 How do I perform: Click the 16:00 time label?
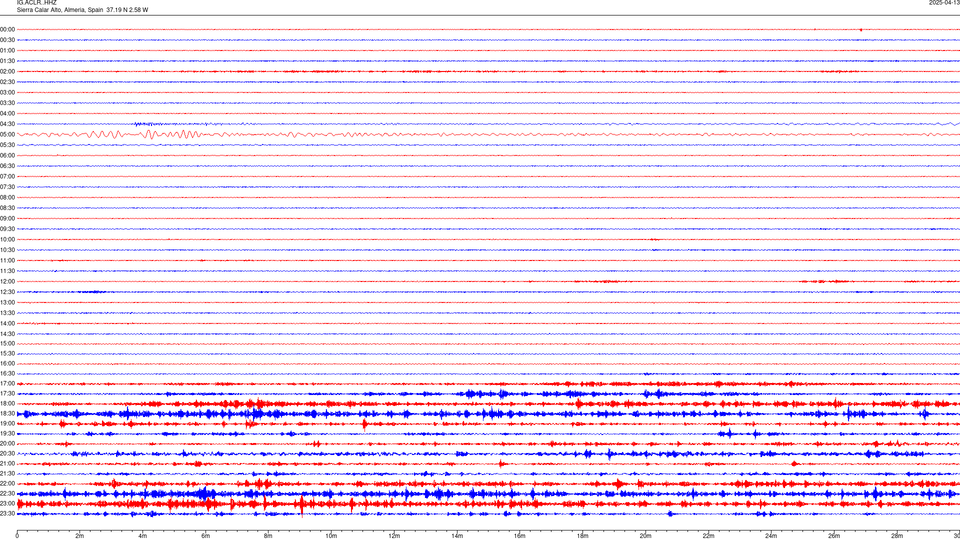7,364
